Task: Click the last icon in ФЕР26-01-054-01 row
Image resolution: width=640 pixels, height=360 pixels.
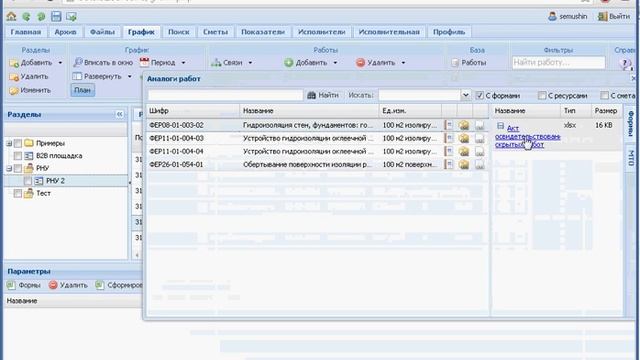Action: coord(480,164)
